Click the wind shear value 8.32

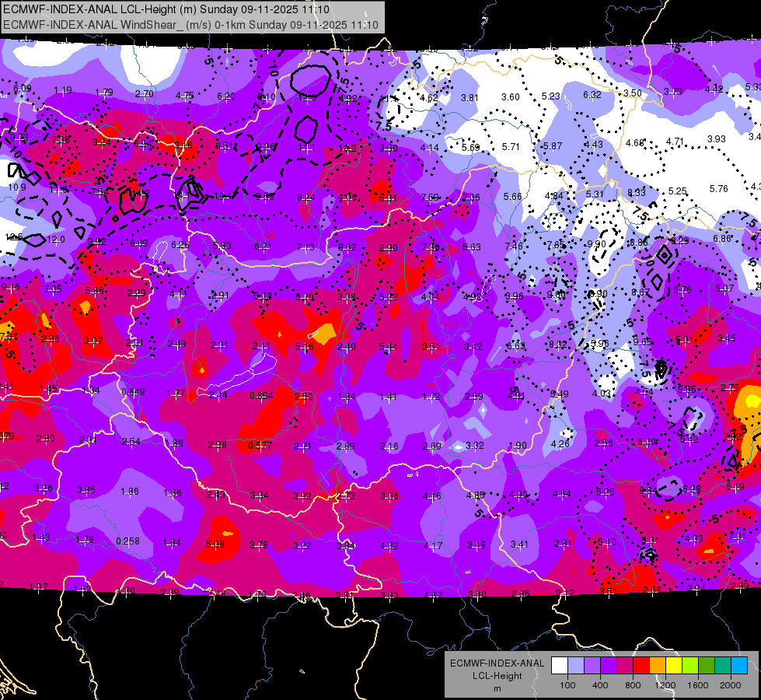(x=558, y=345)
